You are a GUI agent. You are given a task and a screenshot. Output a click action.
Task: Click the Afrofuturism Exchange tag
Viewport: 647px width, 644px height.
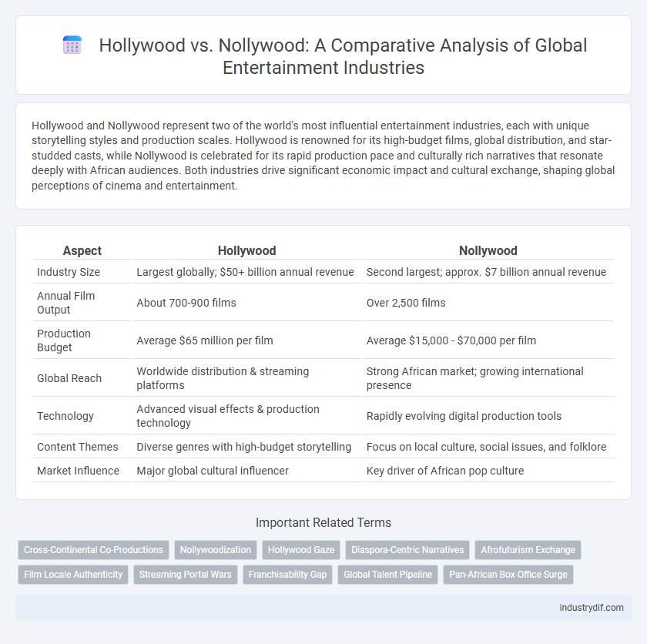coord(528,550)
